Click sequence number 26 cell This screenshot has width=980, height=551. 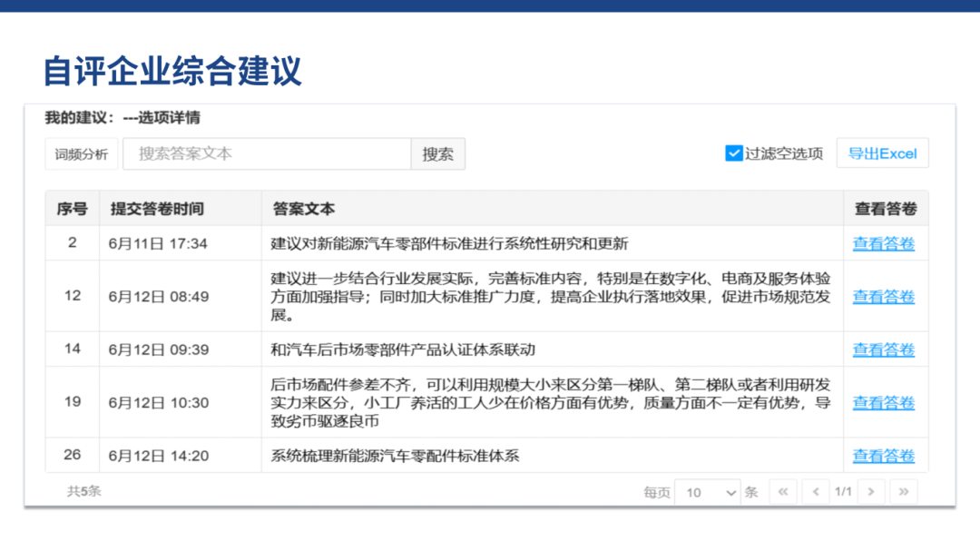coord(73,455)
